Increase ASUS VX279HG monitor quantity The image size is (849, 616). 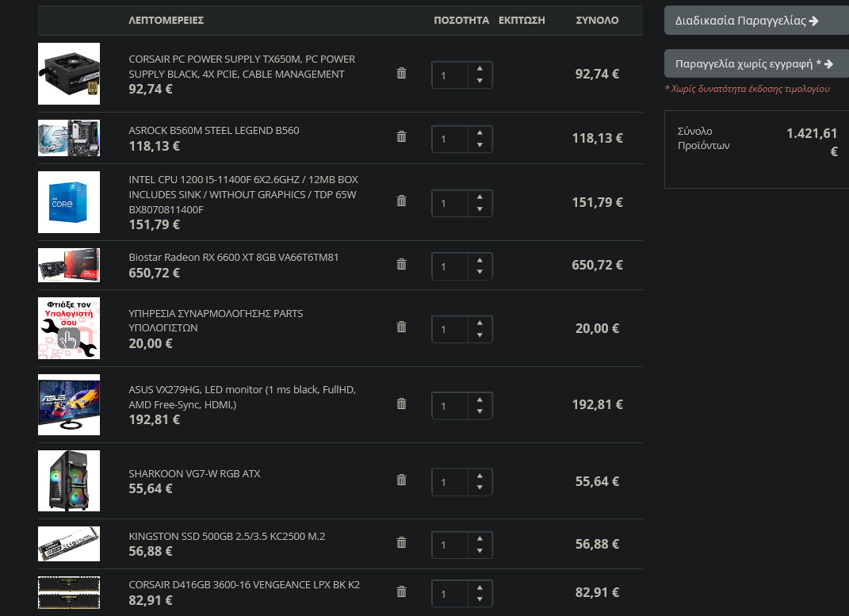tap(480, 400)
